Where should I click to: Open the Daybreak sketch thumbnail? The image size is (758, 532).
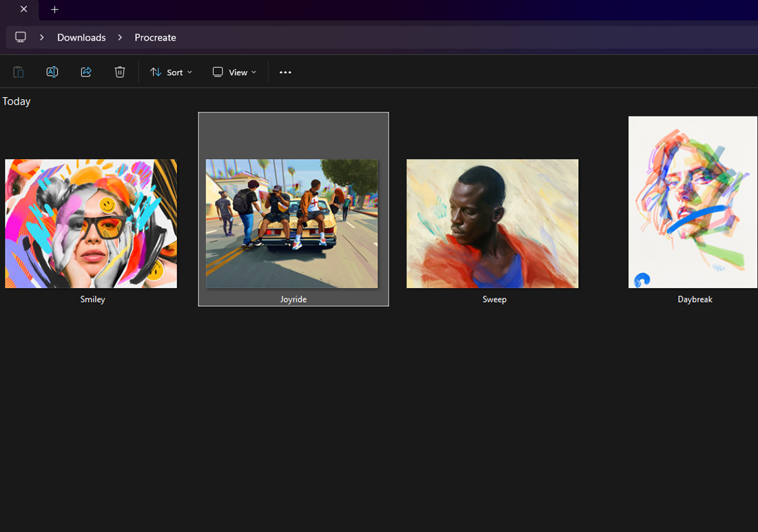pyautogui.click(x=693, y=202)
